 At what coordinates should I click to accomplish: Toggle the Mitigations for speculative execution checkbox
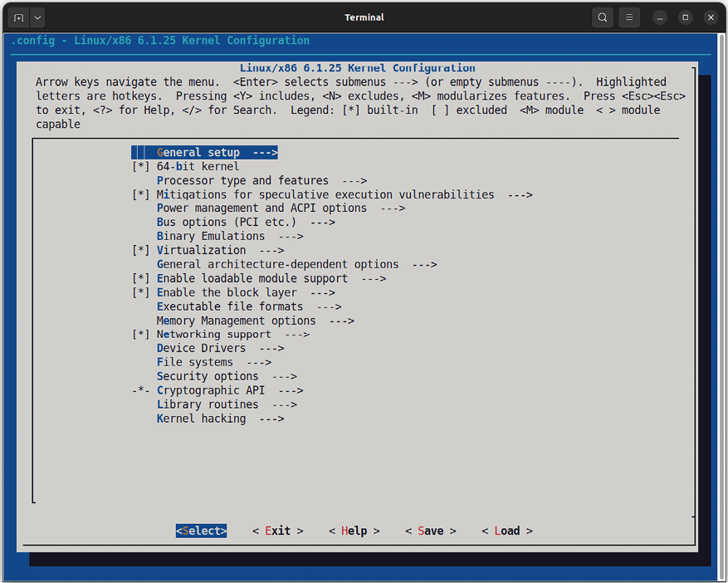point(140,194)
